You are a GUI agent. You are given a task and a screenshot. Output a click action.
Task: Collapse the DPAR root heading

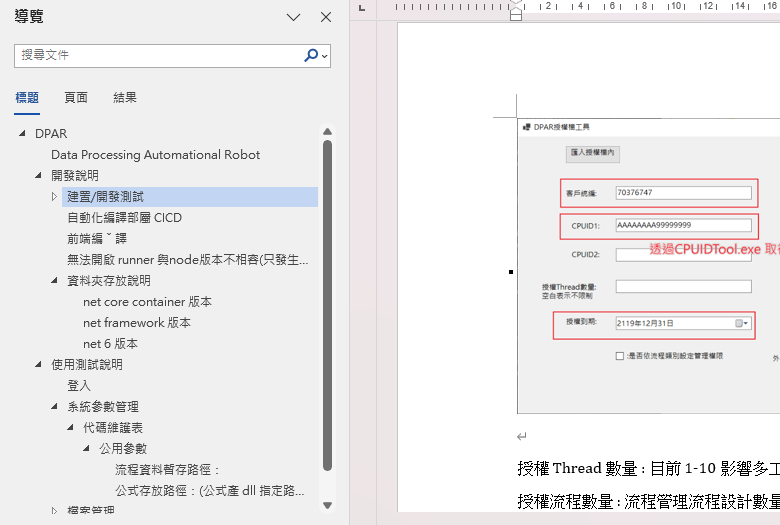click(23, 134)
